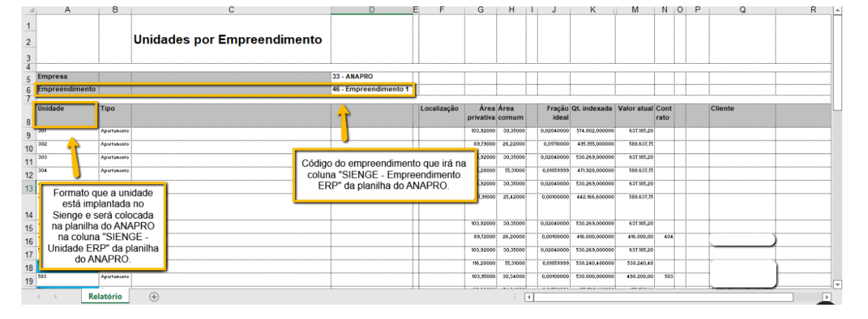The width and height of the screenshot is (868, 319).
Task: Select column N header
Action: tap(664, 10)
